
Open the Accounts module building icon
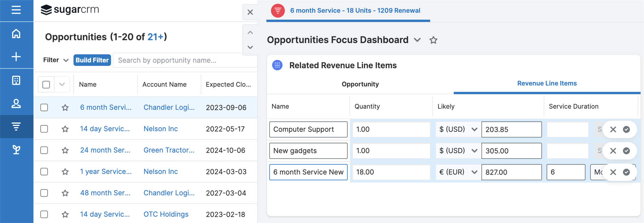coord(16,80)
